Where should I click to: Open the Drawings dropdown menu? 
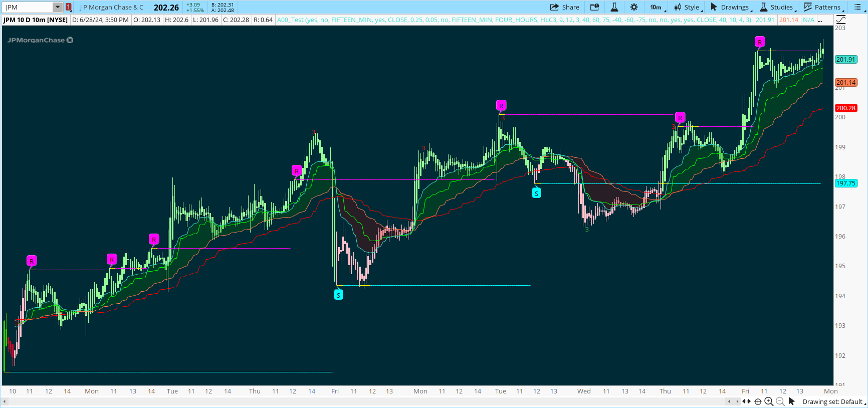(x=731, y=7)
